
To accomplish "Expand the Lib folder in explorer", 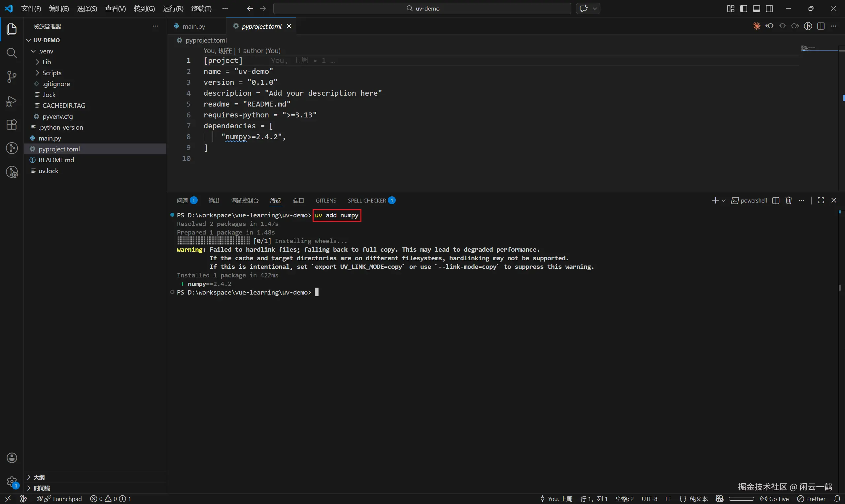I will [47, 62].
